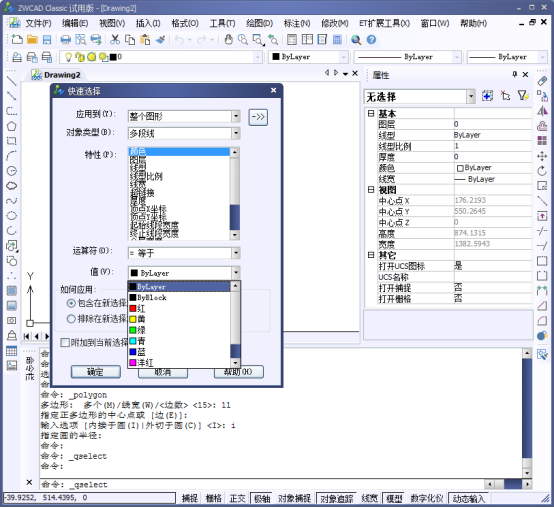Select the 排除在新选择集 radio button
554x508 pixels.
[71, 319]
